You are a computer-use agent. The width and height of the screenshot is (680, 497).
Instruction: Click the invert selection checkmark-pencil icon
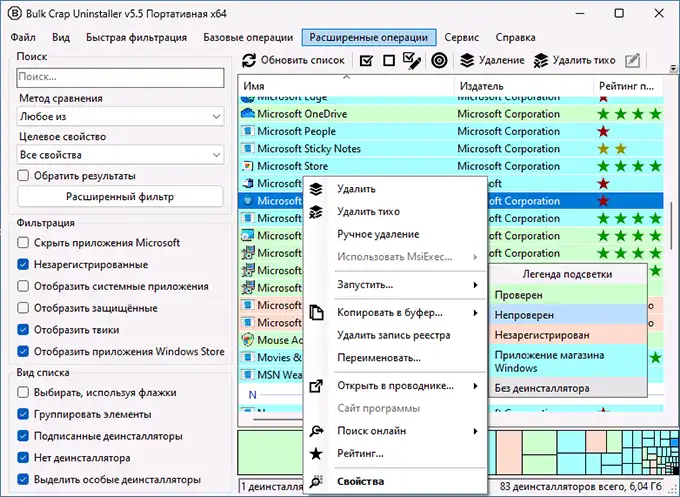(x=412, y=60)
